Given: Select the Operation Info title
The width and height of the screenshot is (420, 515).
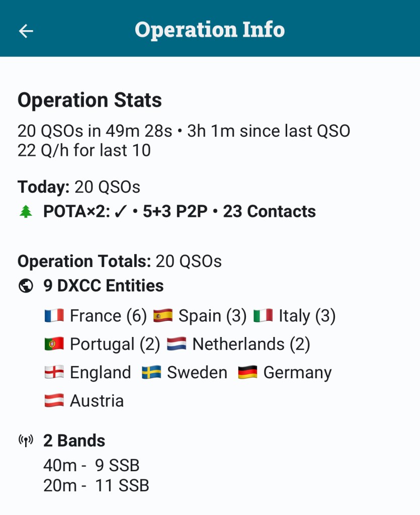Looking at the screenshot, I should pyautogui.click(x=210, y=30).
